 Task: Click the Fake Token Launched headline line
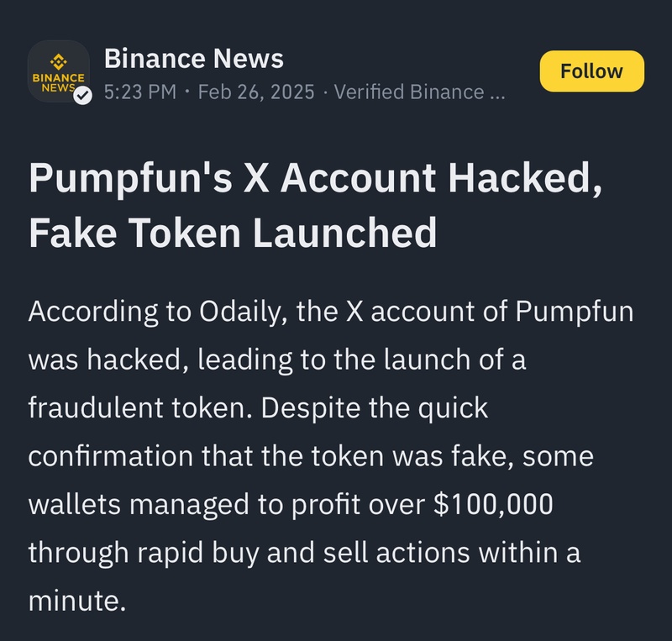point(233,232)
